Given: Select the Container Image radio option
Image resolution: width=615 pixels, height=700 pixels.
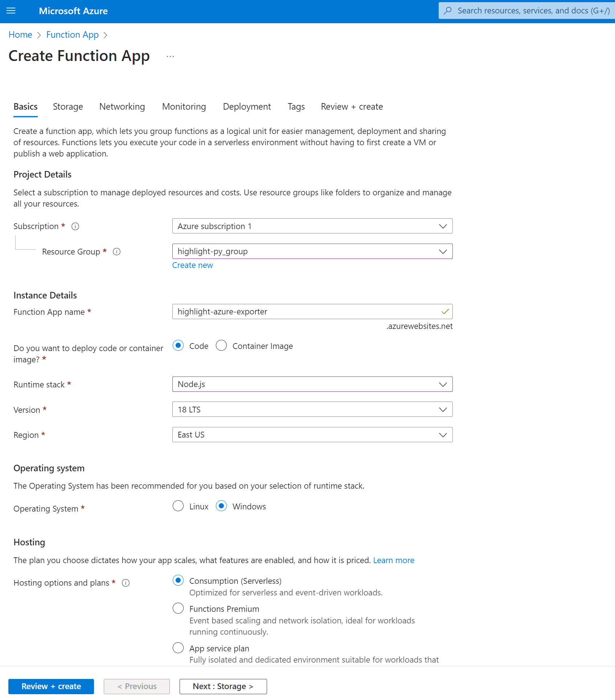Looking at the screenshot, I should click(221, 346).
